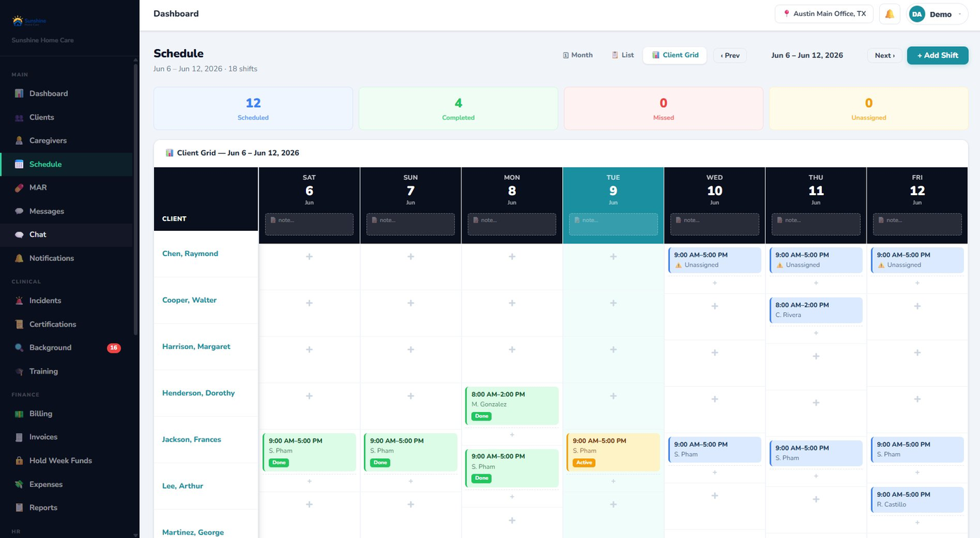Screen dimensions: 980x538
Task: Open the Incidents siren icon
Action: pos(19,301)
